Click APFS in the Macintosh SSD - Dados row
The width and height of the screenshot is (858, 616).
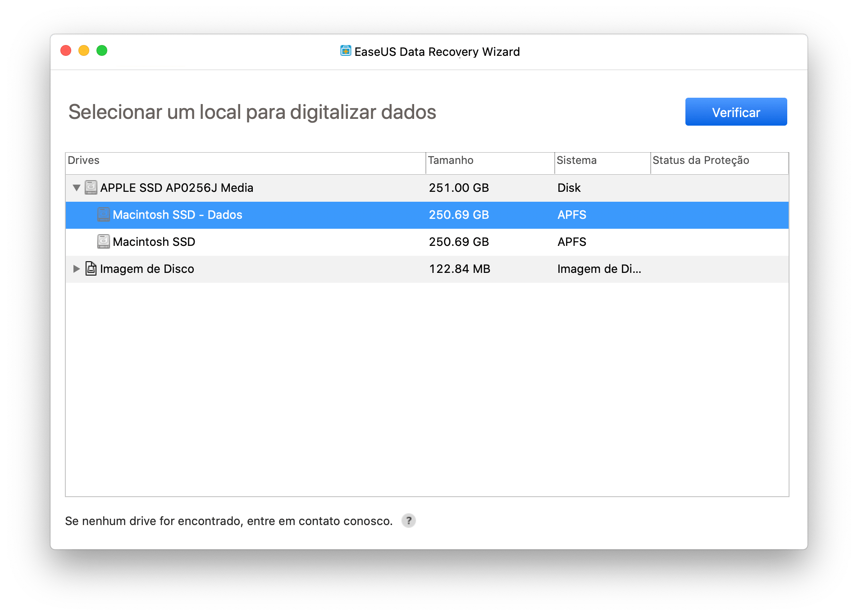(x=572, y=215)
